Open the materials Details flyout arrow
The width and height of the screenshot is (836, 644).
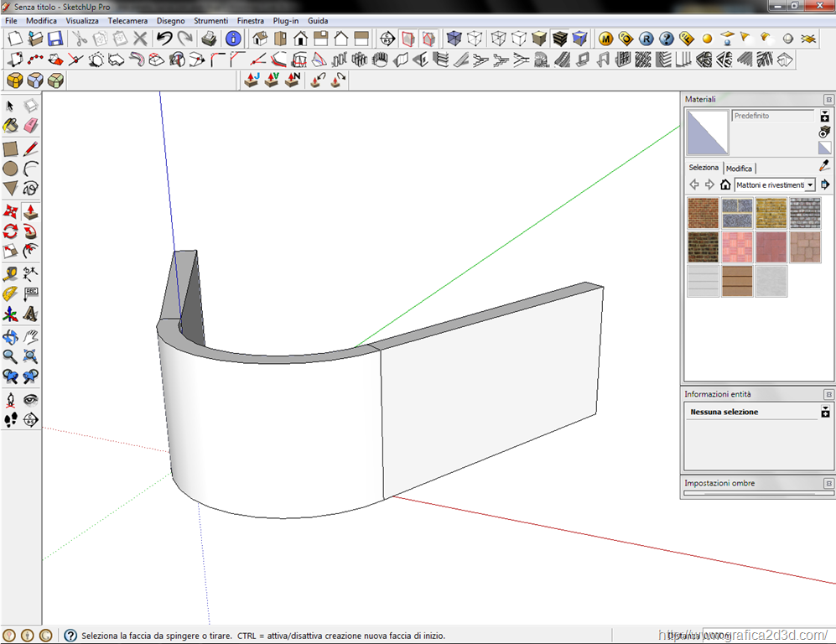(x=825, y=184)
